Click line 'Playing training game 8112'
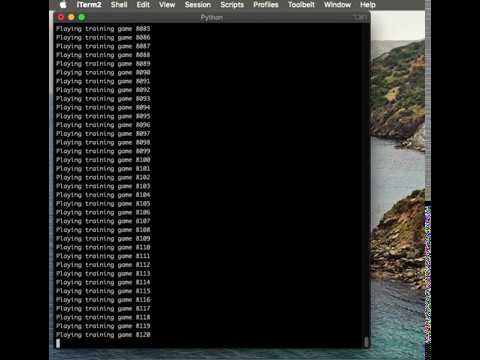Viewport: 480px width, 360px height. [x=103, y=265]
